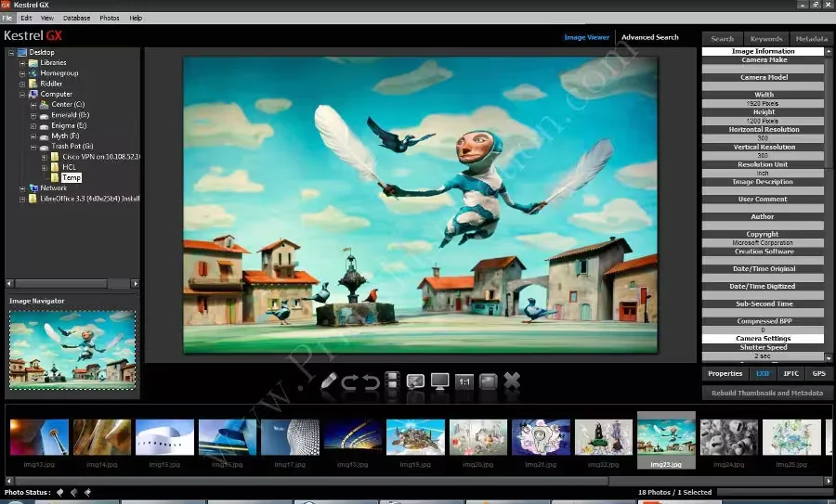Select img19.jpg in the filmstrip
The image size is (836, 504).
[x=415, y=437]
